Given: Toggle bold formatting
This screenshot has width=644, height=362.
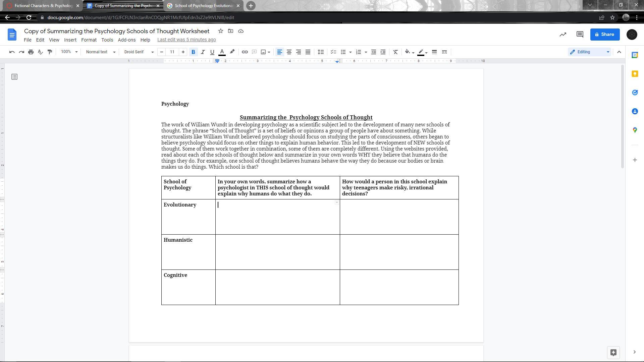Looking at the screenshot, I should [193, 52].
